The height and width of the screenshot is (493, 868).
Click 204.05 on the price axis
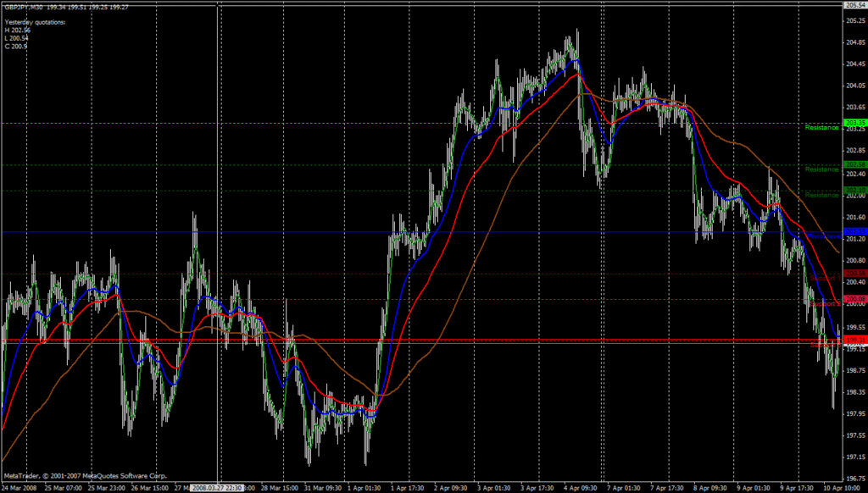(856, 86)
